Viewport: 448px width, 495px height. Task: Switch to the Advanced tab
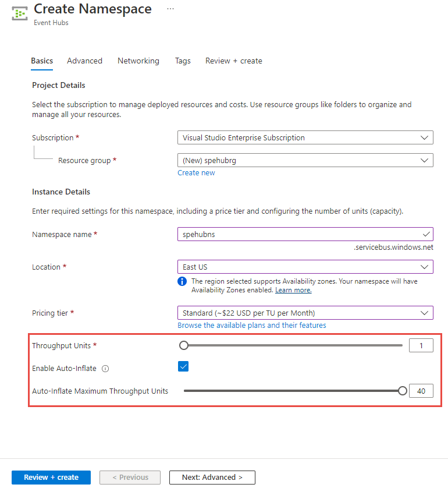(x=84, y=61)
